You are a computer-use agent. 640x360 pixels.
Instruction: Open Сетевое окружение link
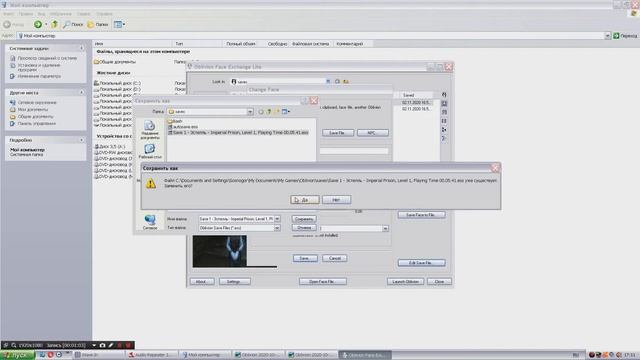click(37, 102)
